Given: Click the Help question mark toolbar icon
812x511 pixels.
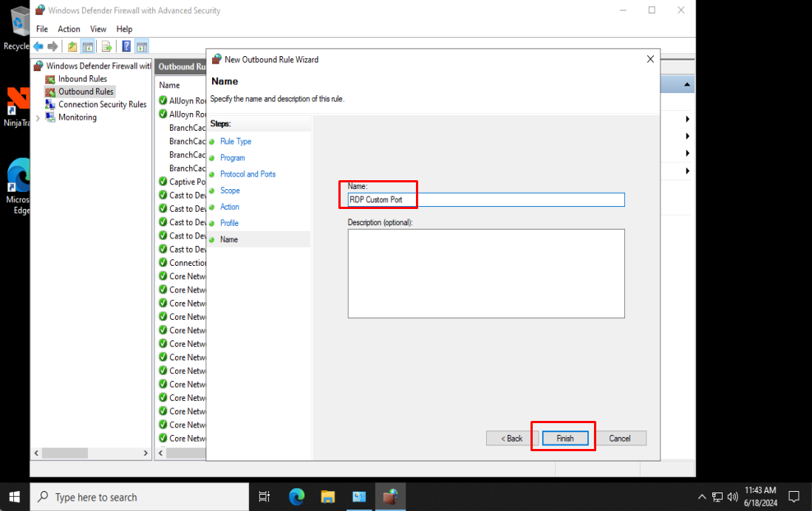Looking at the screenshot, I should (126, 47).
